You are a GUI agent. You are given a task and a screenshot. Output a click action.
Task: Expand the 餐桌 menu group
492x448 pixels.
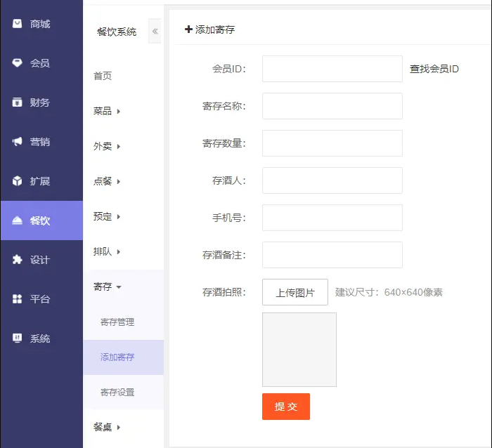click(x=107, y=427)
